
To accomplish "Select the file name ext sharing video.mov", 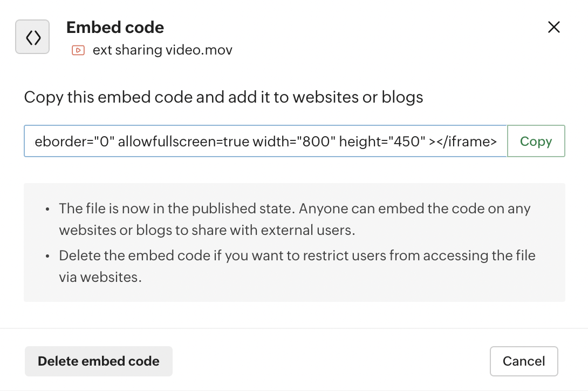I will click(162, 50).
